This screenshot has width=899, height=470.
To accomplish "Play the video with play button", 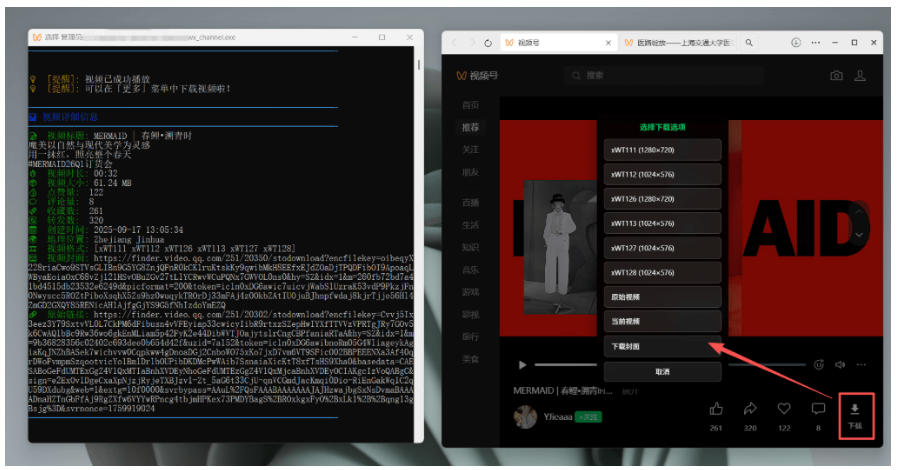I will [x=522, y=365].
